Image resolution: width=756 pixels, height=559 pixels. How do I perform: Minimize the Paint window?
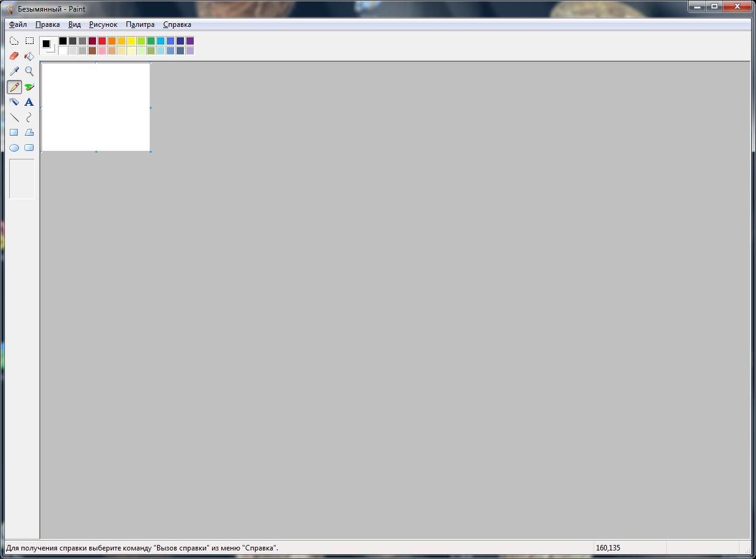697,7
